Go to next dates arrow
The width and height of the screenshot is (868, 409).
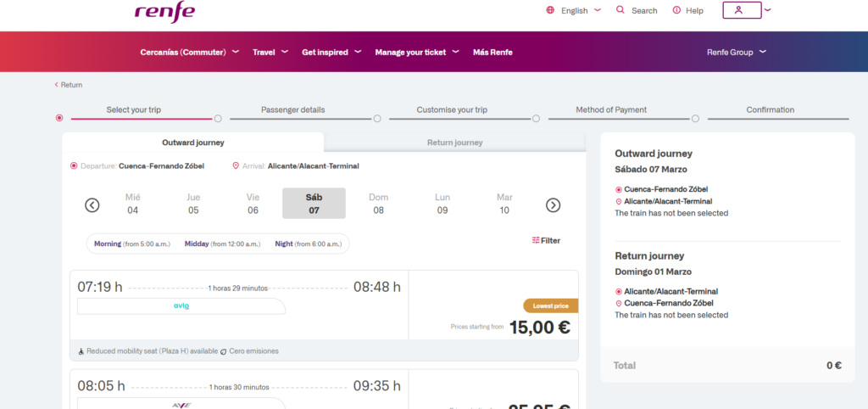pos(553,204)
